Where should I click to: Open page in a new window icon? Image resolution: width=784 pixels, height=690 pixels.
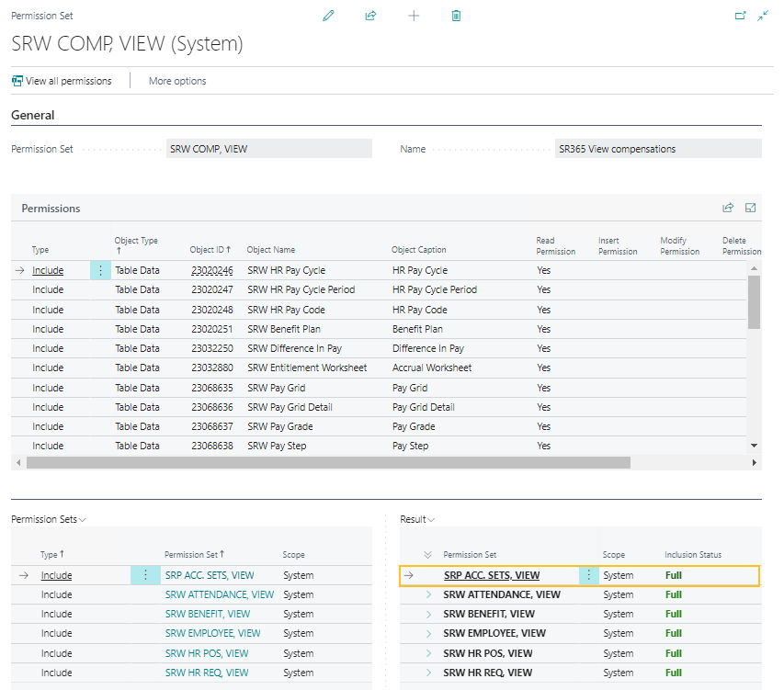[742, 16]
